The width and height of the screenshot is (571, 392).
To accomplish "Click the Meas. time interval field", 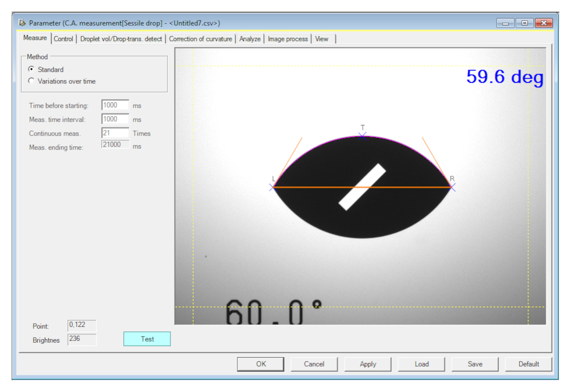I will 115,119.
